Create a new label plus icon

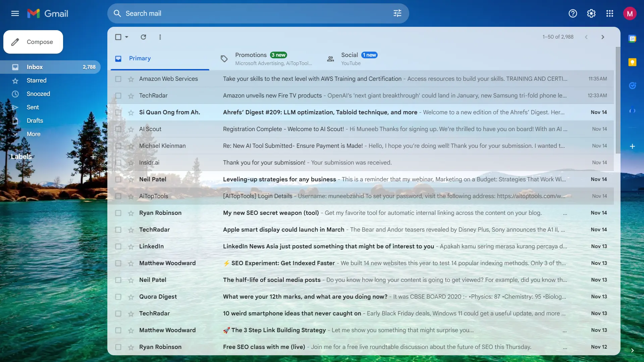click(x=93, y=157)
